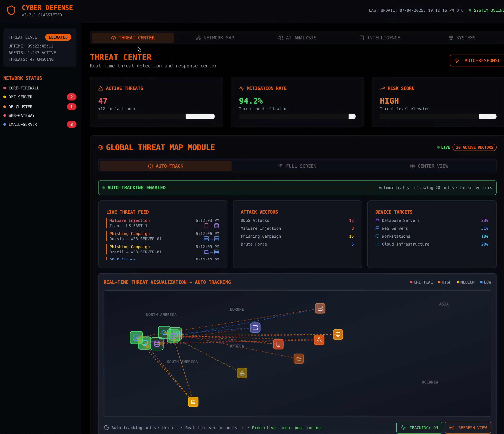Select the workstation monitor node on the map
Viewport: 504px width, 434px height.
point(338,334)
